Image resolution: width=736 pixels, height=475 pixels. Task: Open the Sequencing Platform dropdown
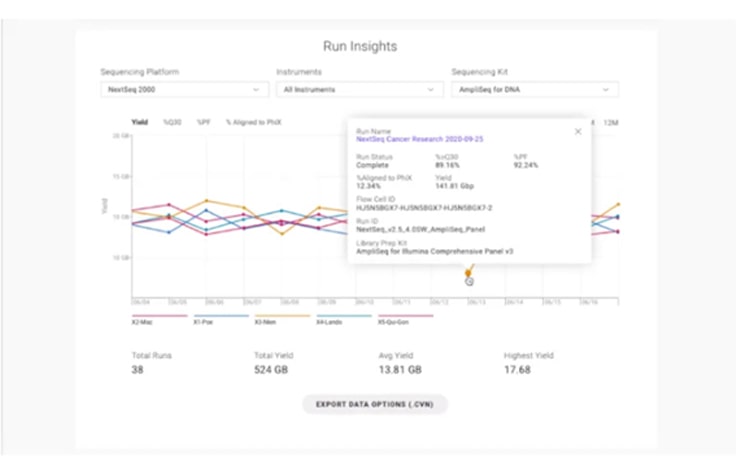pos(183,90)
